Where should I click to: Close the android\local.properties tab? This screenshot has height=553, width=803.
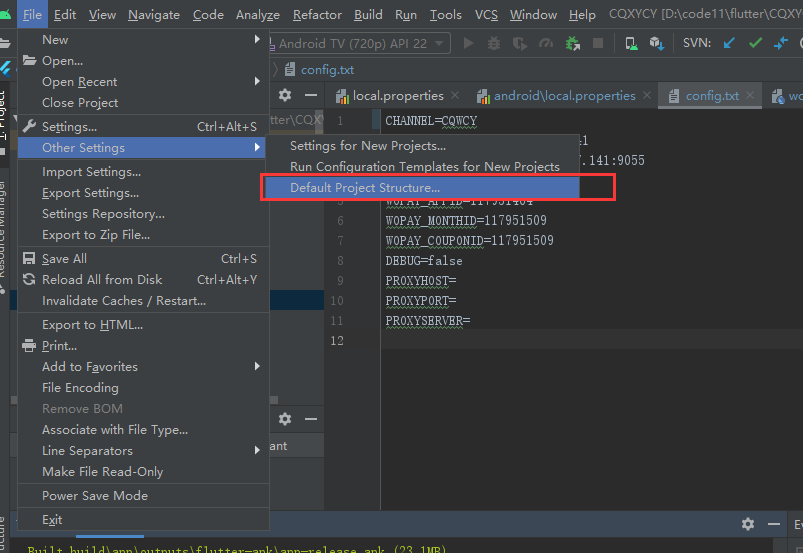[x=647, y=95]
